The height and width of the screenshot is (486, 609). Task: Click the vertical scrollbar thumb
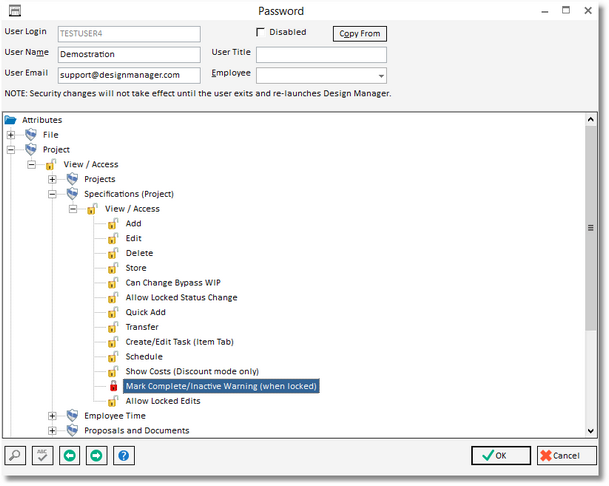click(x=591, y=228)
